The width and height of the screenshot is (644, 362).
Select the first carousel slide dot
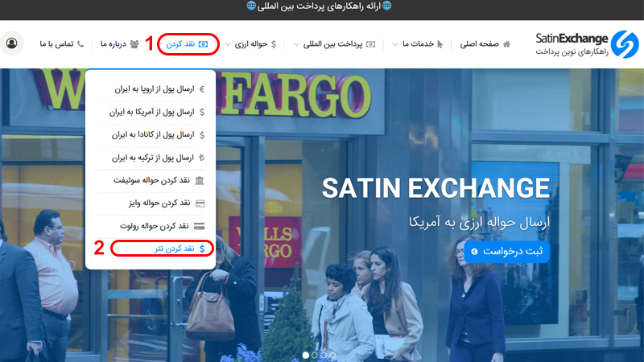pyautogui.click(x=306, y=354)
